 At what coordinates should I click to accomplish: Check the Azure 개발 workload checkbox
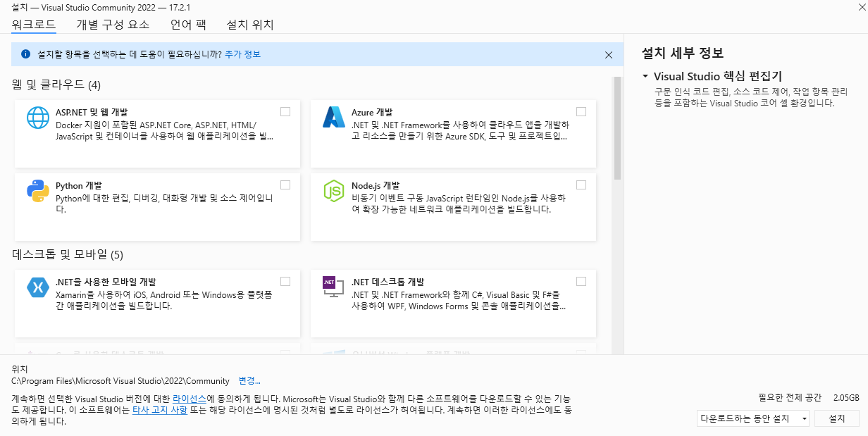point(581,111)
